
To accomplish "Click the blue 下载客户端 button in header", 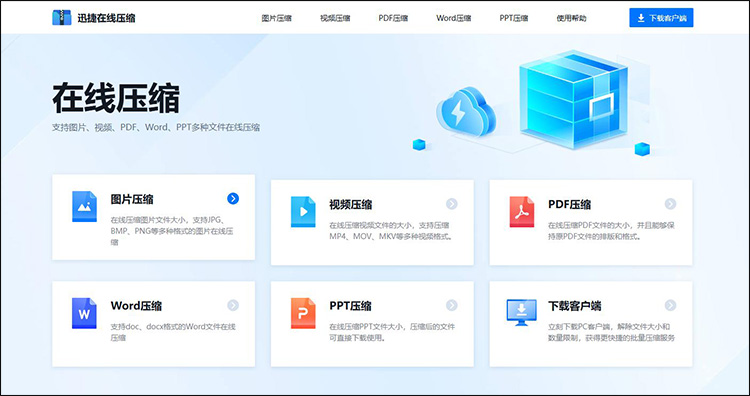I will (661, 18).
